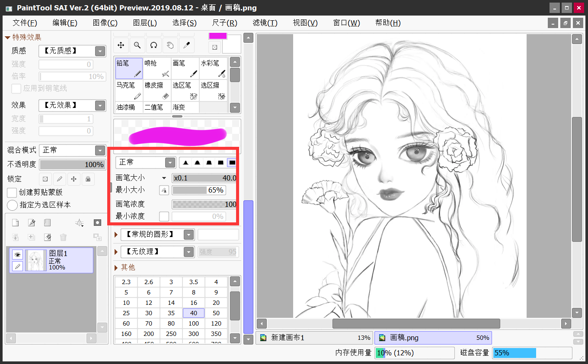Expand the 其他 section
This screenshot has height=364, width=588.
[116, 268]
